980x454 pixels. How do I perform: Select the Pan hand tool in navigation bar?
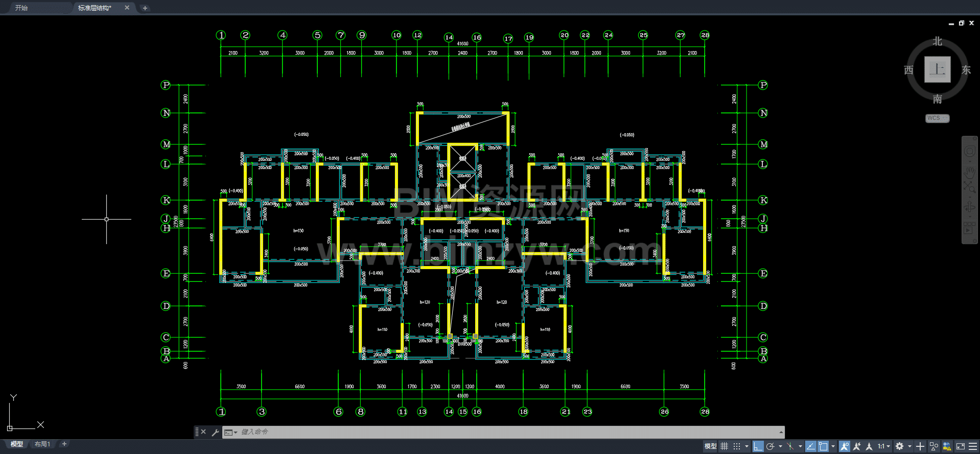[969, 172]
